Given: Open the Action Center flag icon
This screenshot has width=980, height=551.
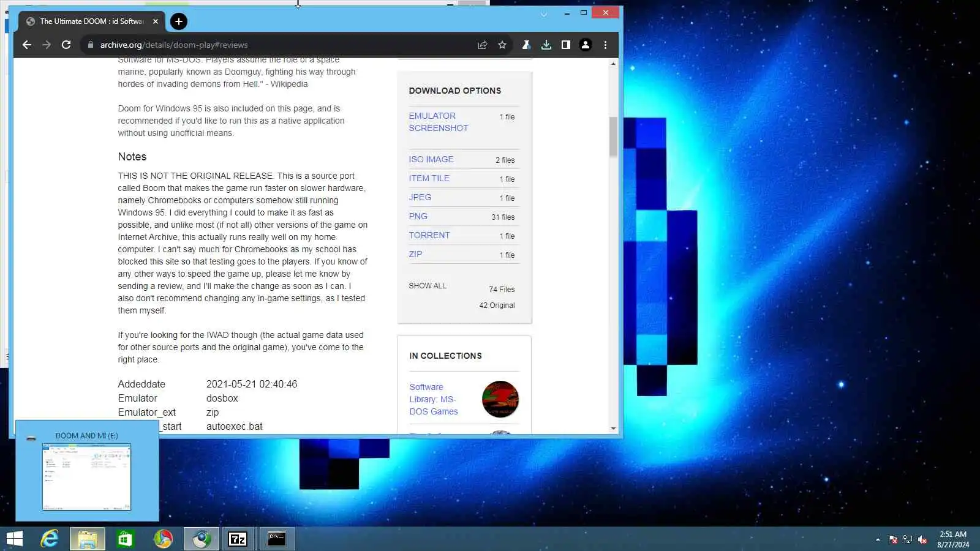Looking at the screenshot, I should click(x=893, y=539).
